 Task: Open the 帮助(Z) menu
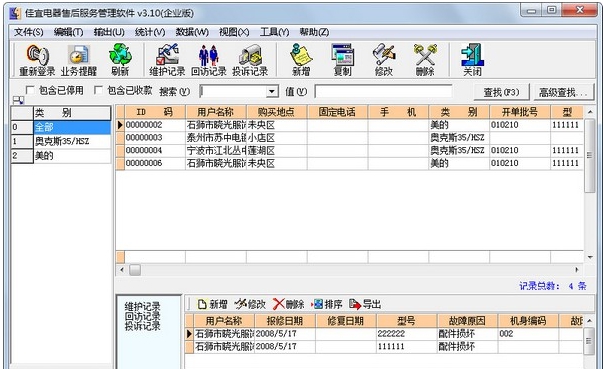[x=315, y=32]
